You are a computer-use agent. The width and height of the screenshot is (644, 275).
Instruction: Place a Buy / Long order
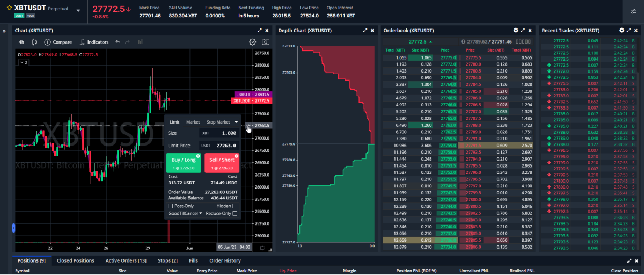(184, 163)
